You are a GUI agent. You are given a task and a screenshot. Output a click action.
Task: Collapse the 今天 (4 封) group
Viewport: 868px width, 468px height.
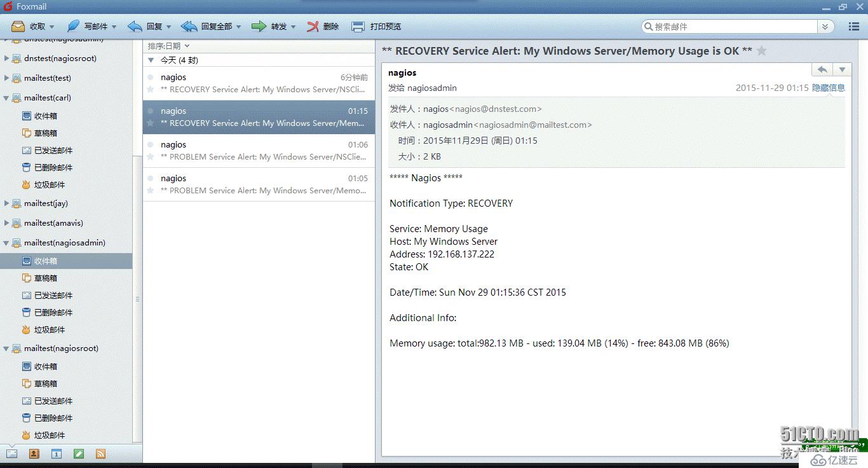(151, 60)
